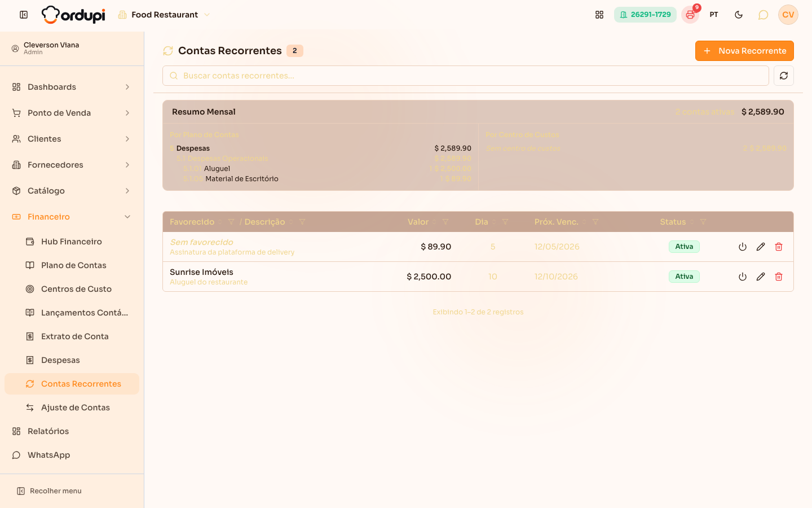The width and height of the screenshot is (812, 508).
Task: Delete the Sunrise Imóveis recurring account
Action: pos(779,277)
